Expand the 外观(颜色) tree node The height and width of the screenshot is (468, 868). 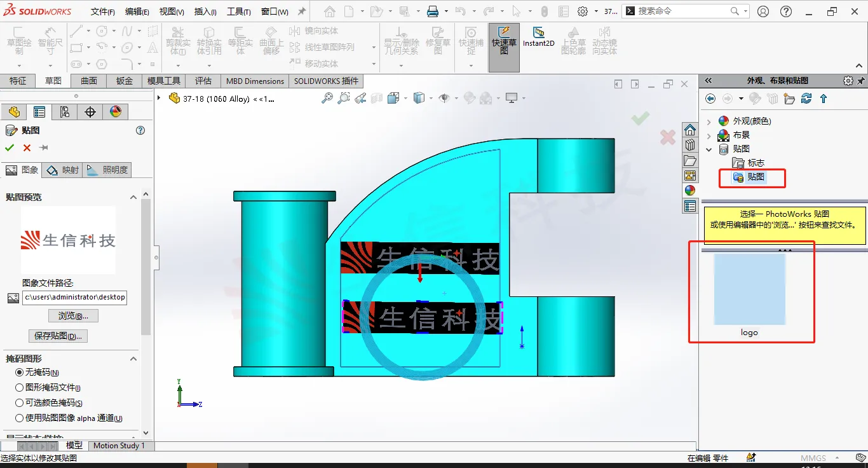click(709, 121)
